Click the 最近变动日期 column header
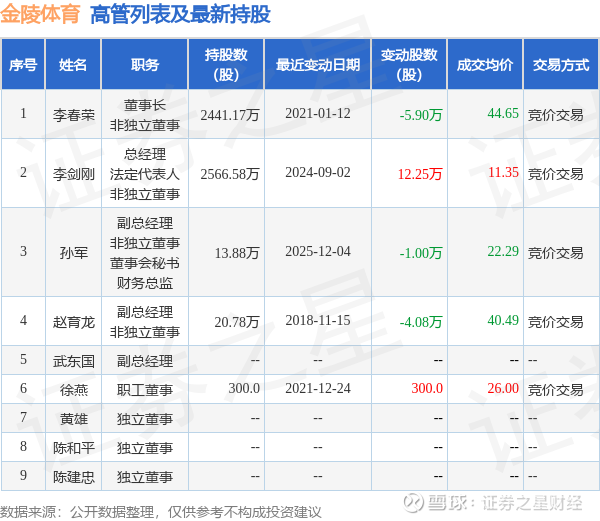Screen dimensions: 600x521 pos(318,65)
